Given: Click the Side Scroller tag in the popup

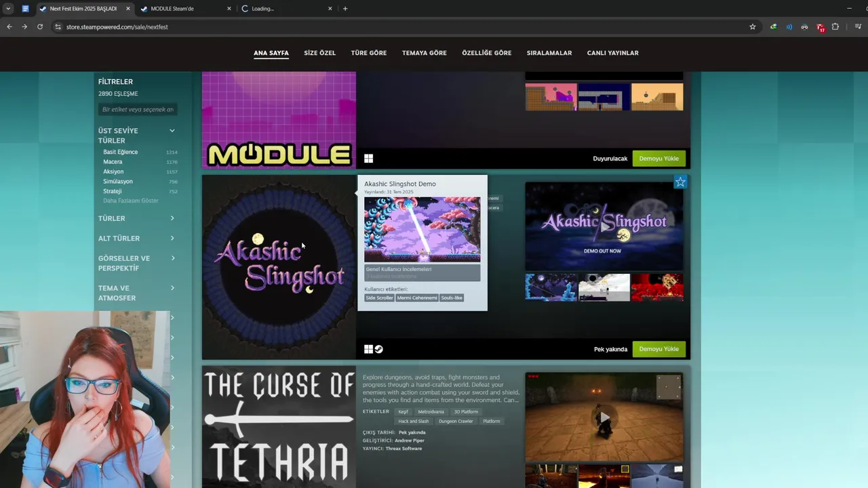Looking at the screenshot, I should coord(380,298).
